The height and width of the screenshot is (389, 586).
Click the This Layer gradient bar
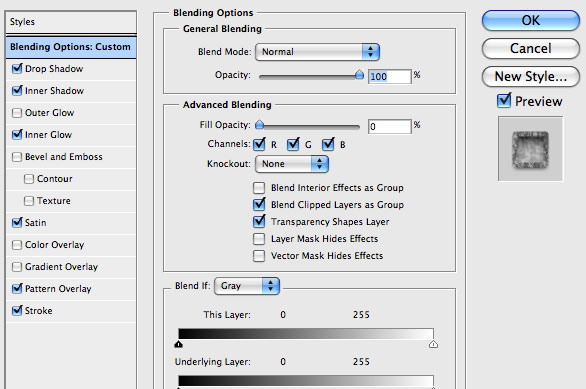click(306, 334)
